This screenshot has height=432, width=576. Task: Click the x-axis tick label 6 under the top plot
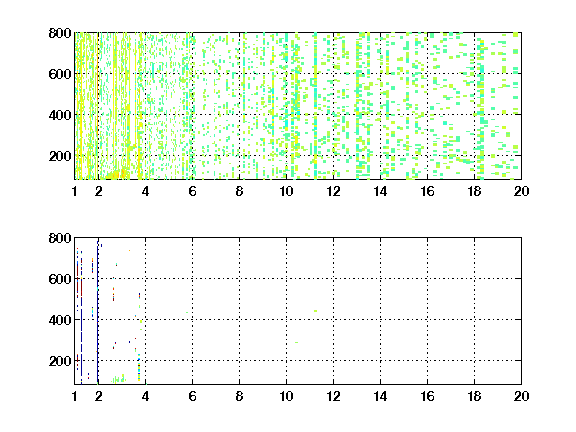tap(192, 191)
